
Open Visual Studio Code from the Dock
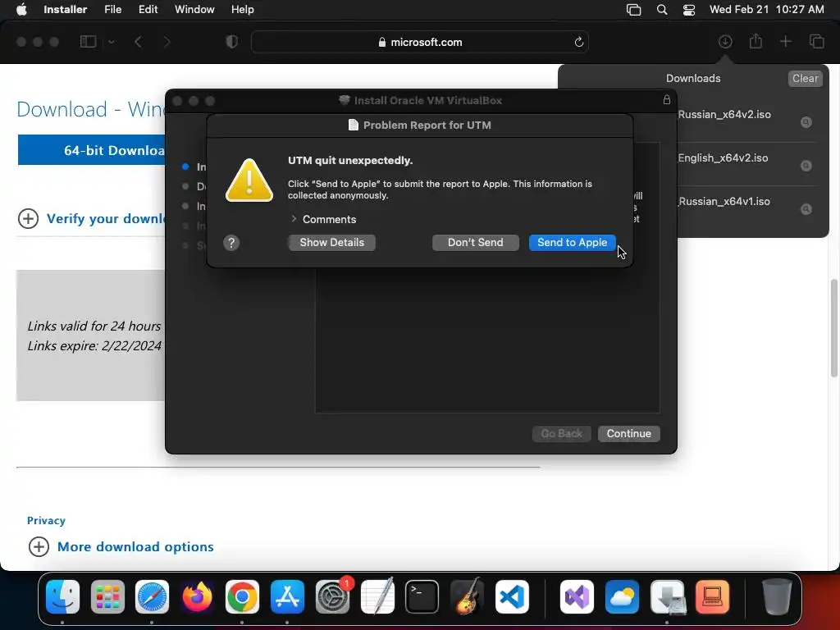(x=512, y=596)
